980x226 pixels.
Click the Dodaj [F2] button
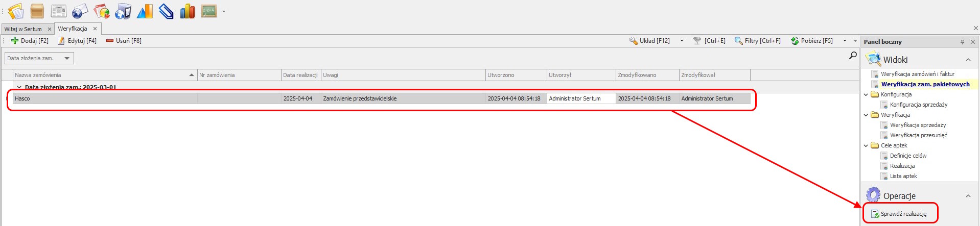(30, 41)
